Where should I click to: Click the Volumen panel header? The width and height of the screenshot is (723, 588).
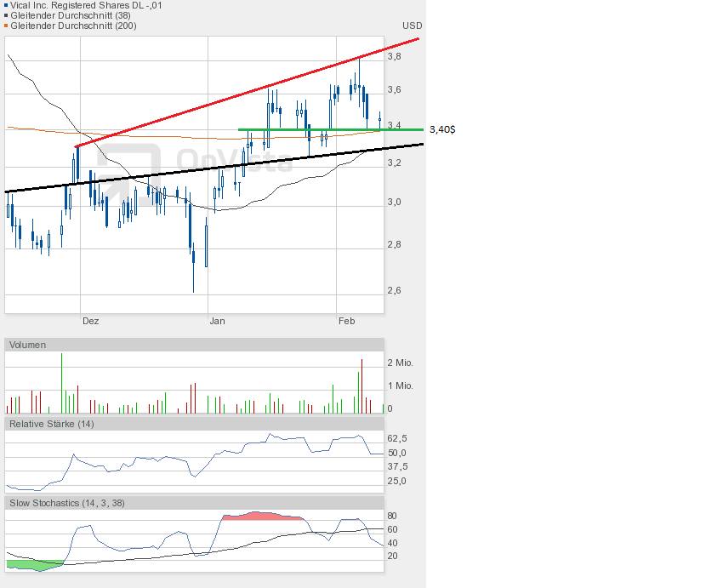pyautogui.click(x=28, y=345)
